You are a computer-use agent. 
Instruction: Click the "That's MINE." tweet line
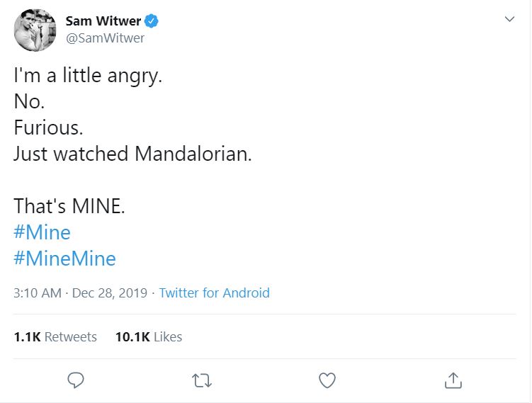[69, 206]
